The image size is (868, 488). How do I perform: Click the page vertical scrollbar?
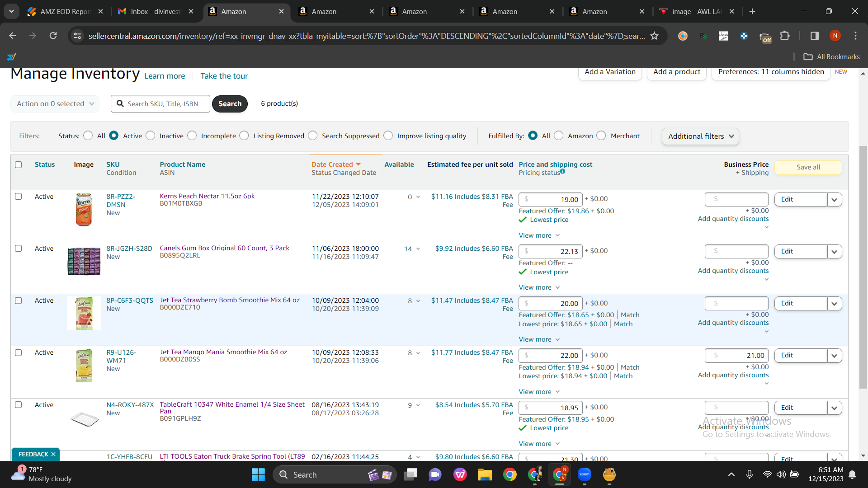[x=863, y=267]
